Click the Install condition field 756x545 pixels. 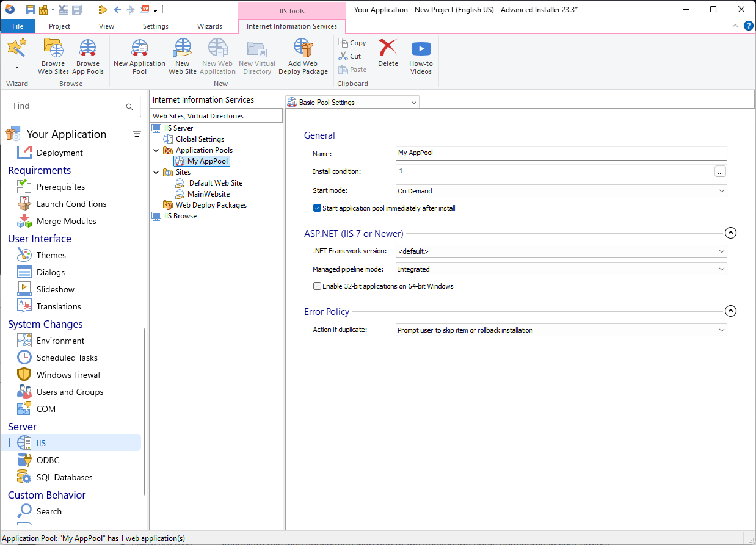555,171
